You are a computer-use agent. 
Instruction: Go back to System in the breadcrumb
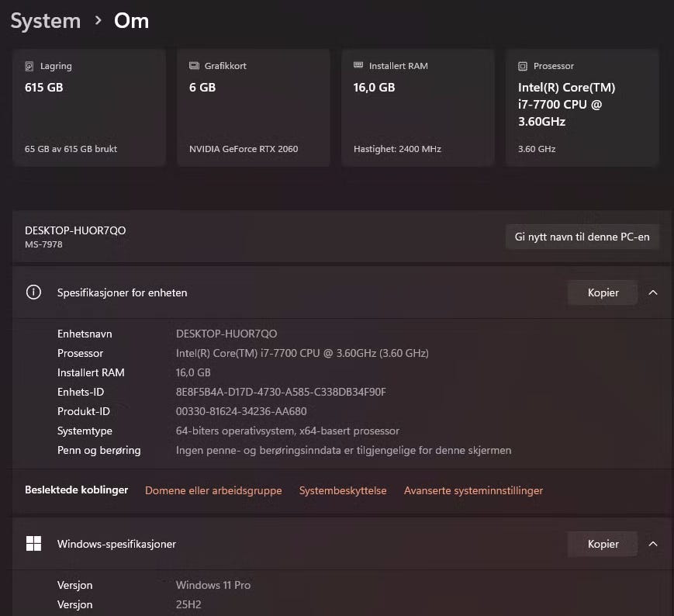[x=46, y=21]
